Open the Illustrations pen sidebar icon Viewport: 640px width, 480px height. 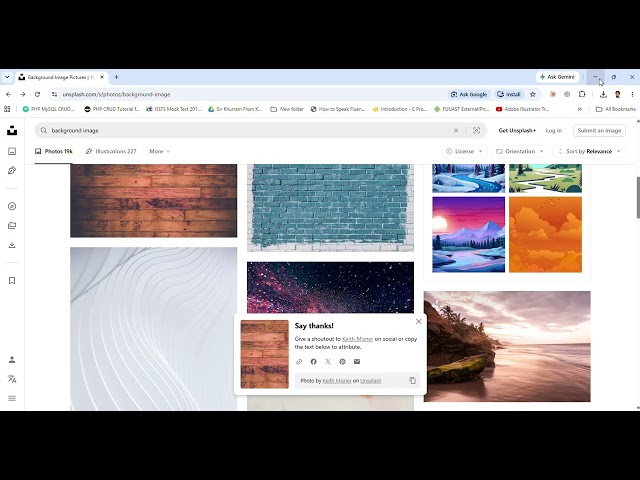tap(12, 171)
